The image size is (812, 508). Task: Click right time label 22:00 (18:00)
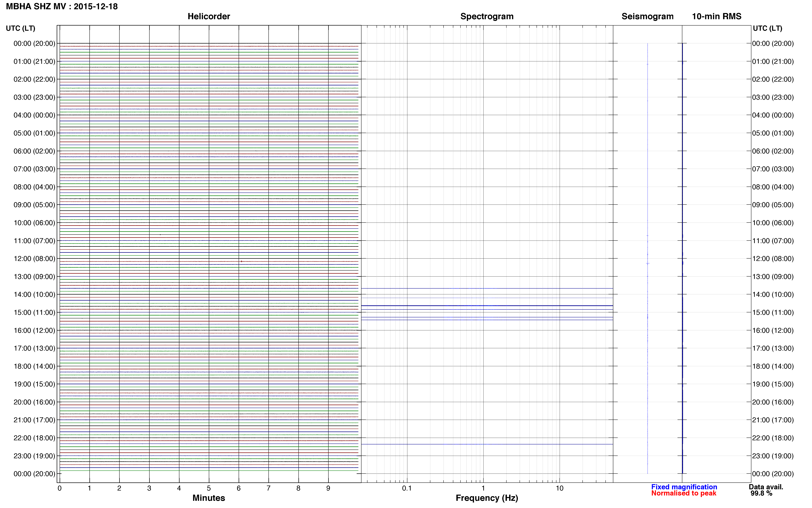pyautogui.click(x=773, y=438)
